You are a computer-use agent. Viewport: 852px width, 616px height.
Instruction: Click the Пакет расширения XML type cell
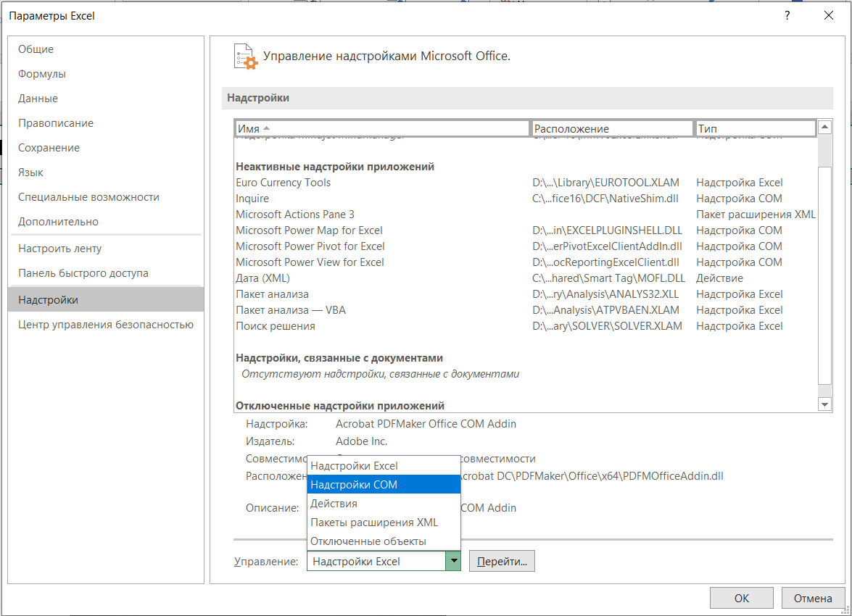756,214
